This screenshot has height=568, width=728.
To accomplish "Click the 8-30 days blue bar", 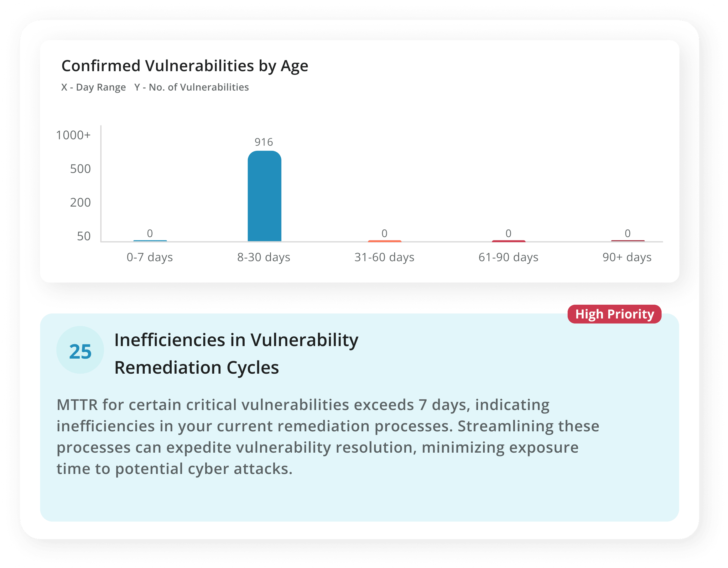I will (264, 196).
